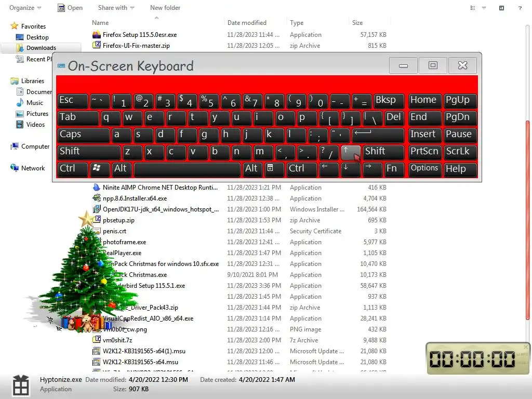Image resolution: width=532 pixels, height=399 pixels.
Task: Click the Bksp key on keyboard
Action: [389, 101]
